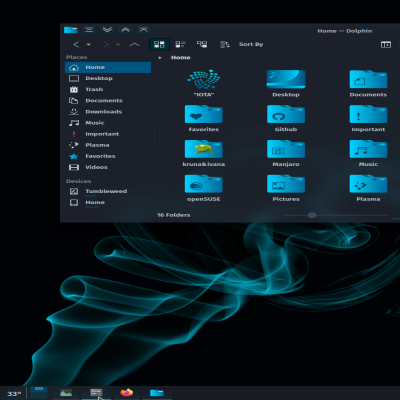This screenshot has width=400, height=400.
Task: Open the openSUSE folder
Action: tap(204, 188)
